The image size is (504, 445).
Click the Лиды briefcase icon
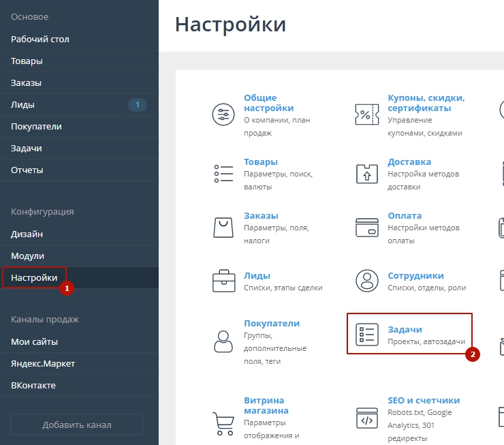pyautogui.click(x=223, y=280)
